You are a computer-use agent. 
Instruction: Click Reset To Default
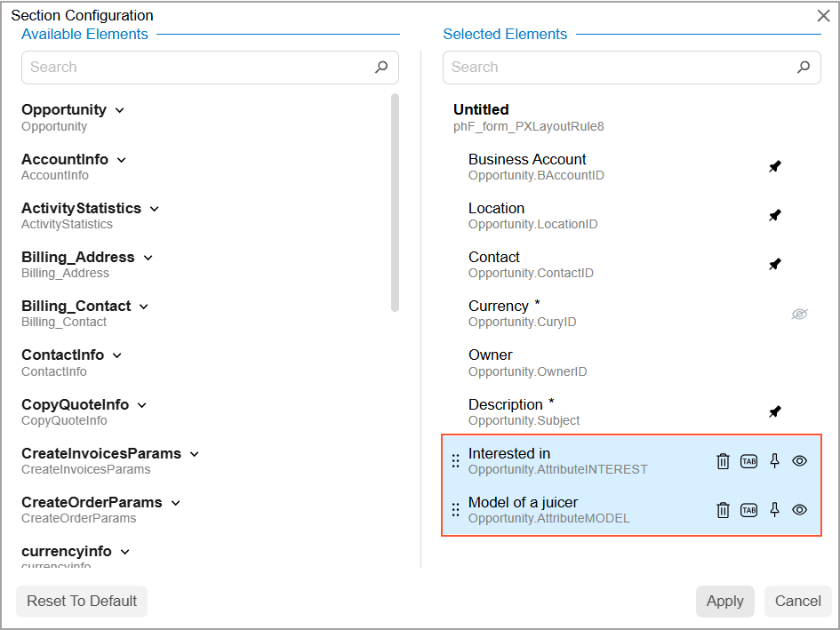[x=82, y=602]
